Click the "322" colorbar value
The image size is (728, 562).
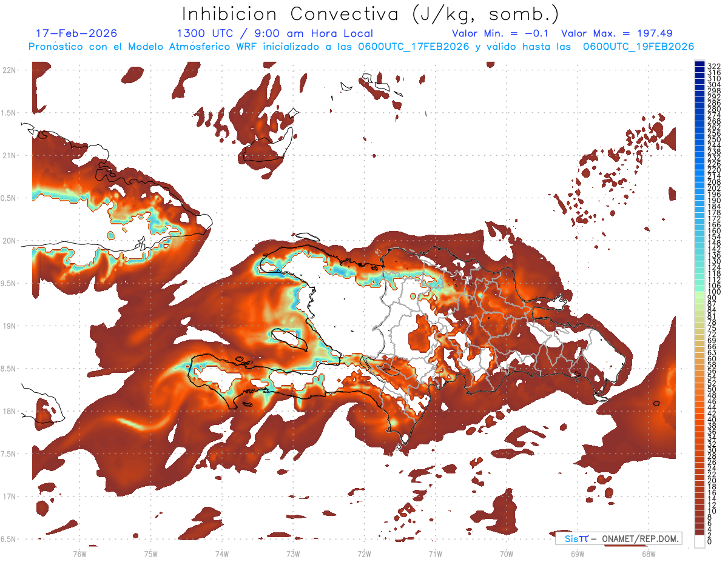tap(714, 66)
